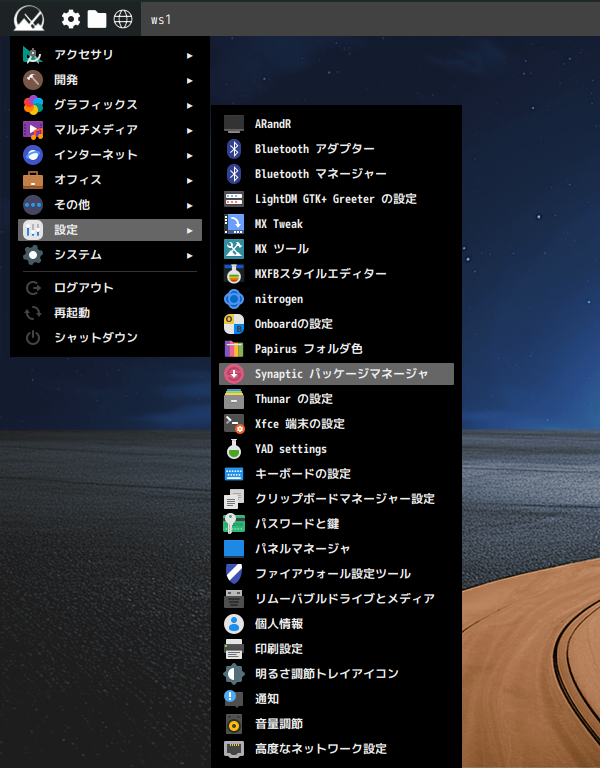Choose ログアウト from the menu
The width and height of the screenshot is (600, 768).
click(110, 288)
